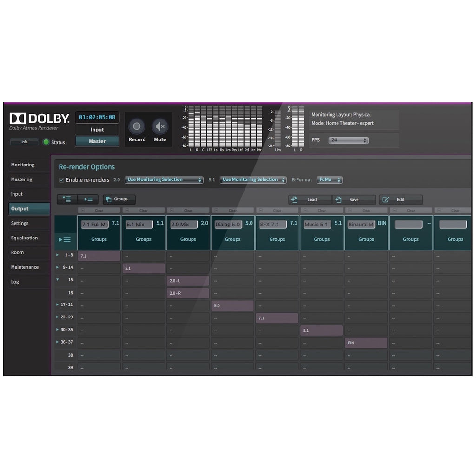Go to the Input sidebar page

(29, 194)
